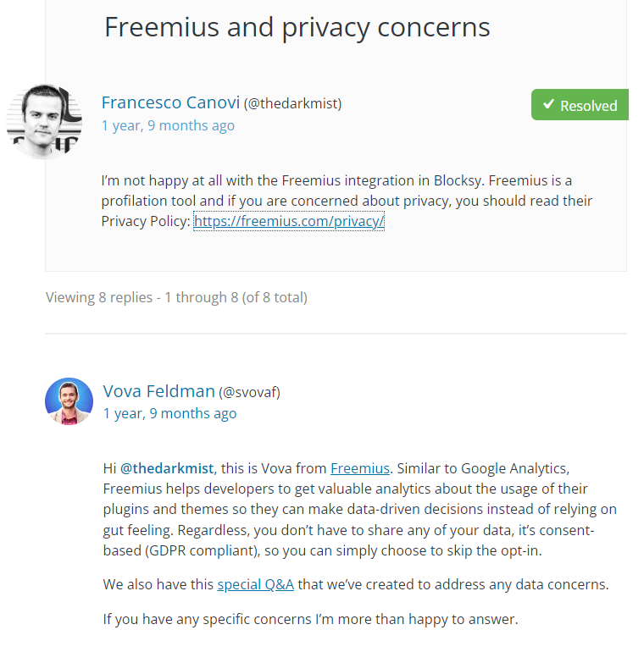This screenshot has width=644, height=652.
Task: Open the special Q&A link
Action: (255, 584)
